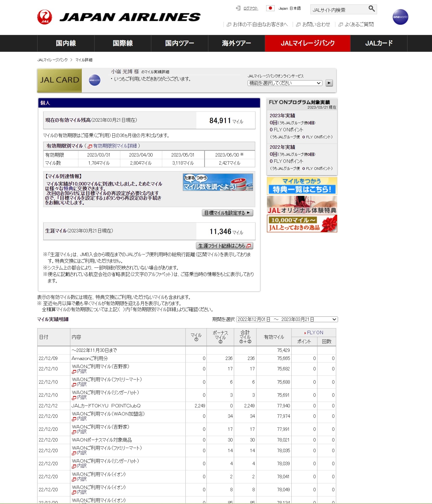432x504 pixels.
Task: Click the go arrow button beside the function dropdown
Action: click(329, 83)
